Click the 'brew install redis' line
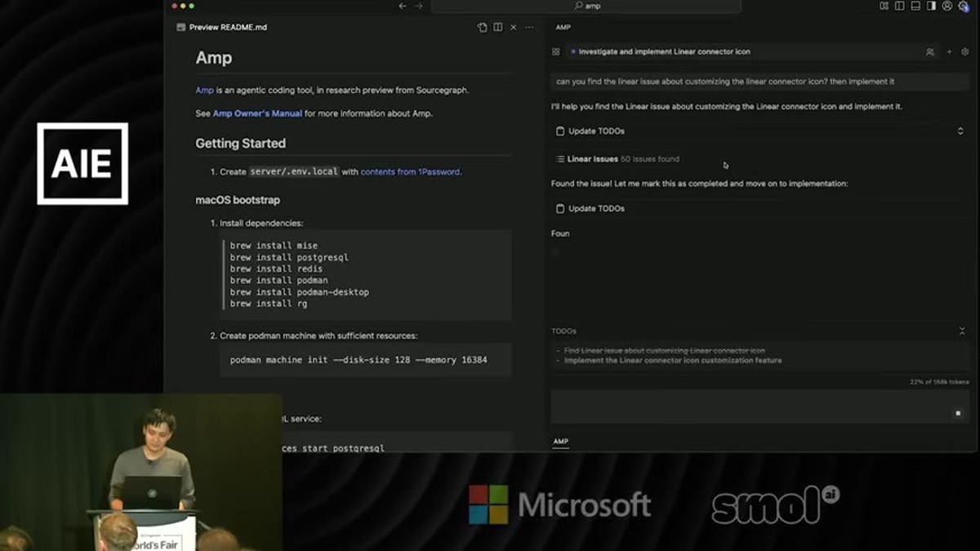 [276, 269]
